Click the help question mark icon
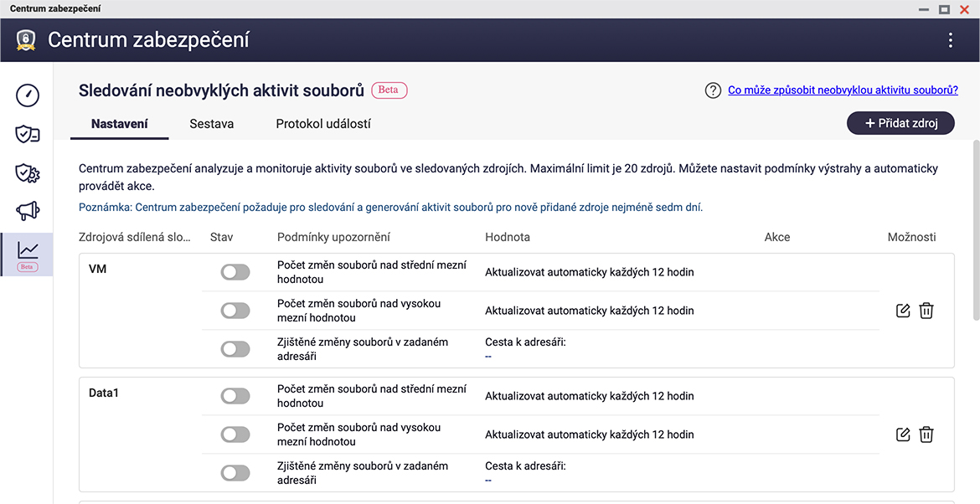 point(713,90)
